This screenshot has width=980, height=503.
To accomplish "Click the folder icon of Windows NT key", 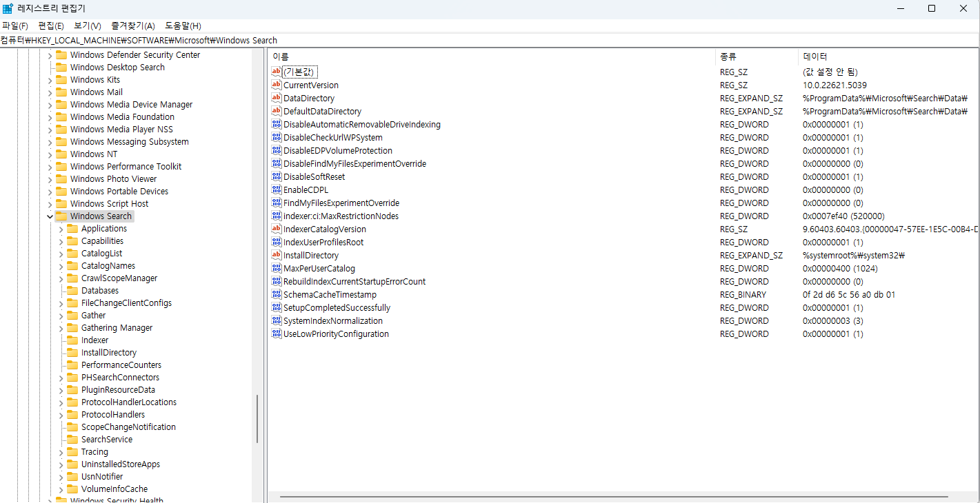I will [x=61, y=154].
